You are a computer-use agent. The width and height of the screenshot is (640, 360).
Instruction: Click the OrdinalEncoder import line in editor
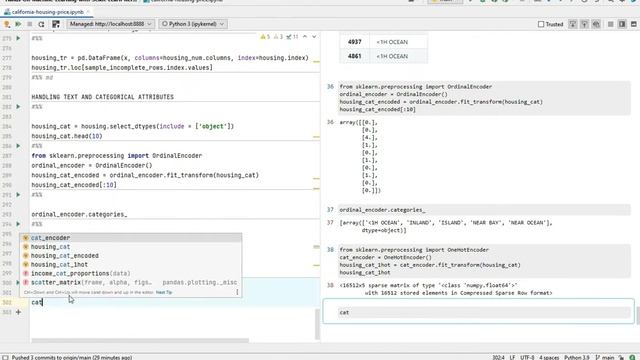pyautogui.click(x=117, y=156)
